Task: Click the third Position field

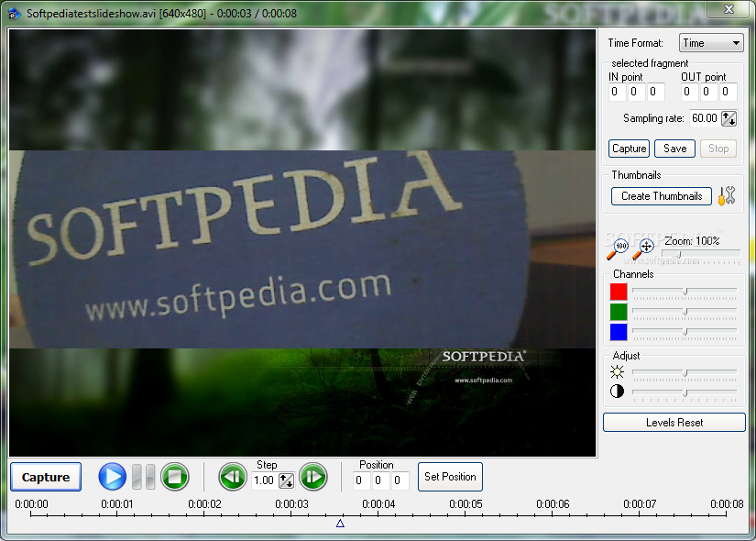Action: (x=400, y=480)
